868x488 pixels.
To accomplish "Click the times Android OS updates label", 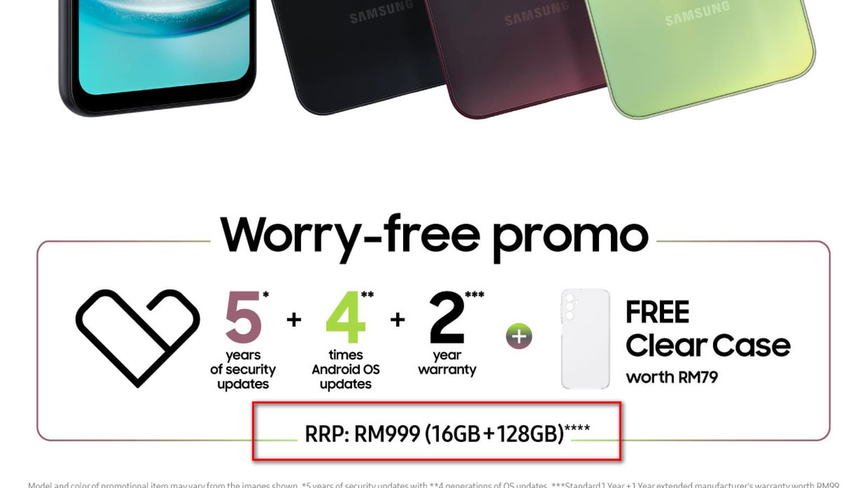I will click(346, 370).
